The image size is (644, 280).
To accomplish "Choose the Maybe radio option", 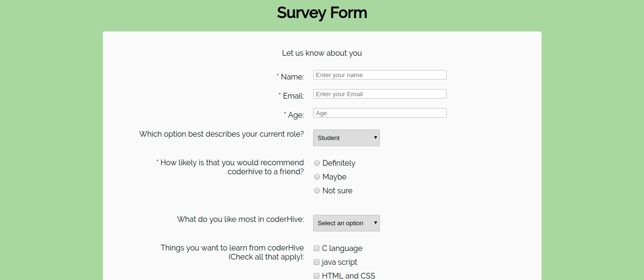I will (x=317, y=177).
